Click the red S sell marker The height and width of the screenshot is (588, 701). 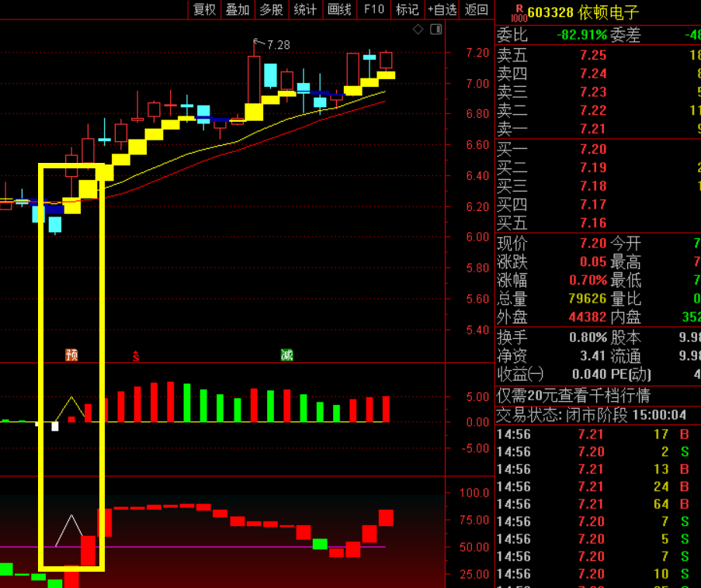tap(136, 356)
